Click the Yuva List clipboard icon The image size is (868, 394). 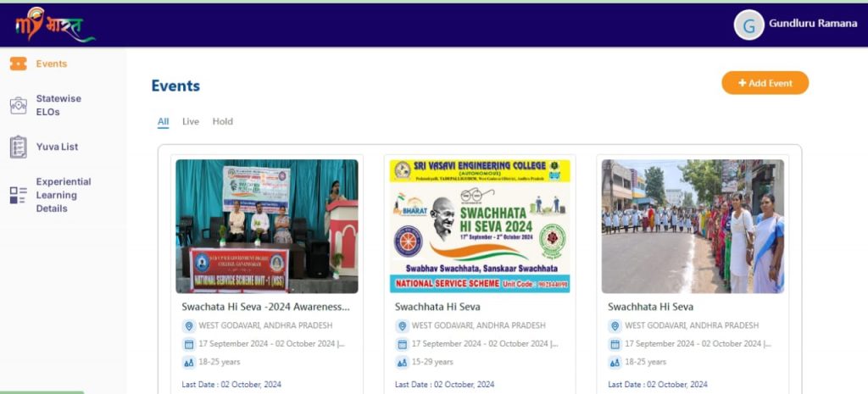[x=18, y=147]
